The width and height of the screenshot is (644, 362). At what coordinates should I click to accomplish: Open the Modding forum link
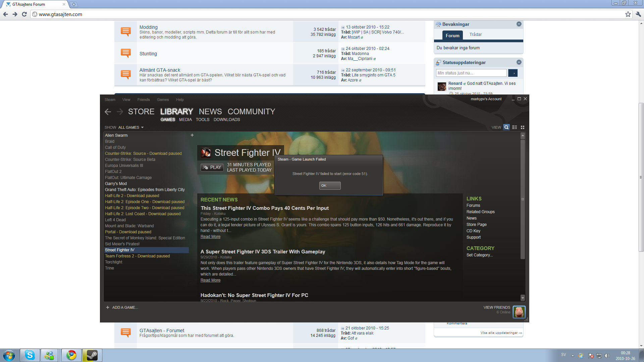coord(148,27)
